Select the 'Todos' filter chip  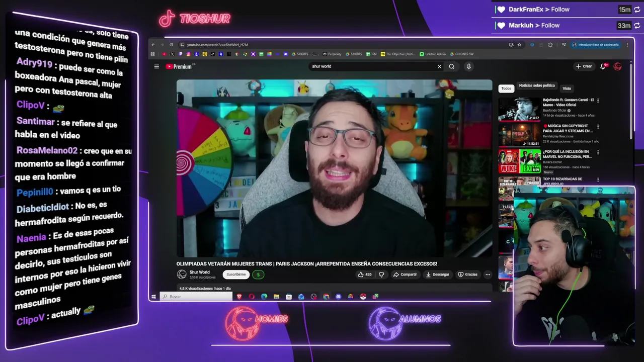coord(506,88)
